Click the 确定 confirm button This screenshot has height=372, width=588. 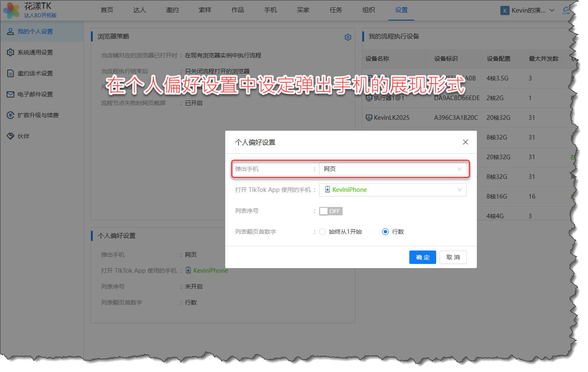pyautogui.click(x=422, y=257)
